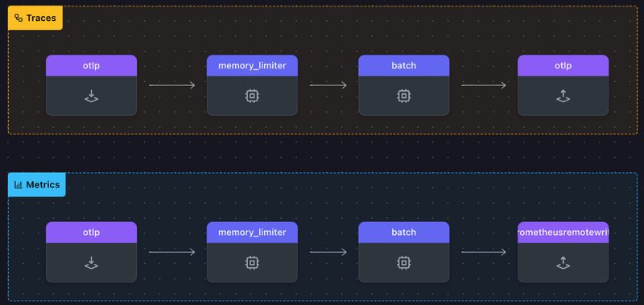
Task: Click the bar chart icon in the Metrics label
Action: tap(18, 185)
